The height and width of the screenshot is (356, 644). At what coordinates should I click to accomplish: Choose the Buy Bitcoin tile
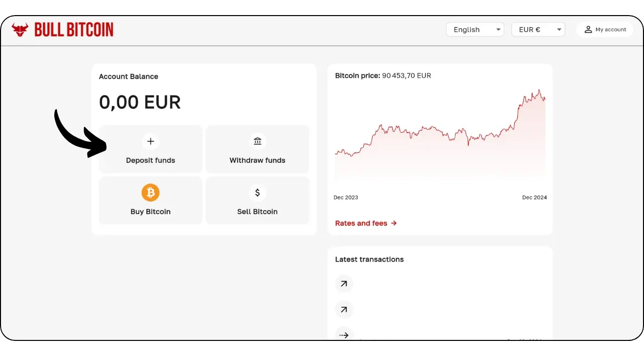pyautogui.click(x=150, y=200)
